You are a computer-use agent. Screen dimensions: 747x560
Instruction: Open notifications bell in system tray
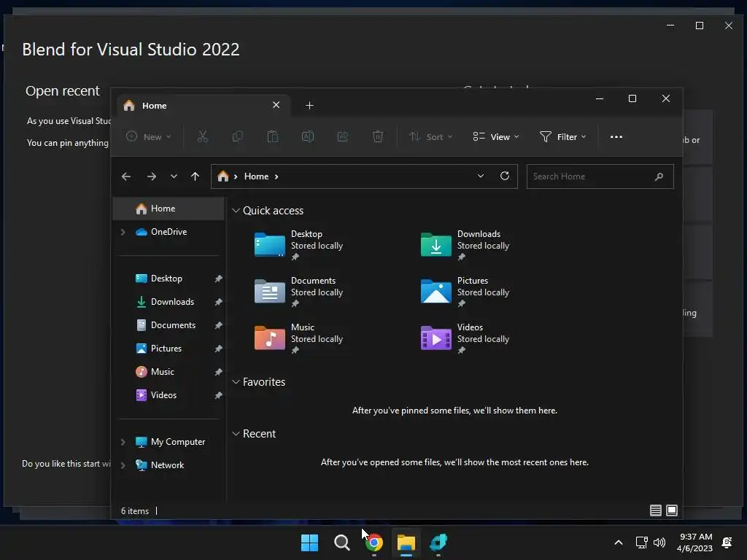click(x=727, y=542)
